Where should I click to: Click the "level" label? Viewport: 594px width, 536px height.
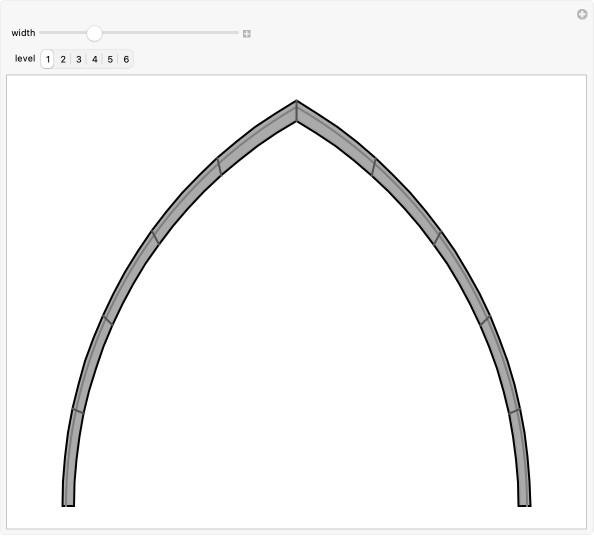pyautogui.click(x=25, y=59)
